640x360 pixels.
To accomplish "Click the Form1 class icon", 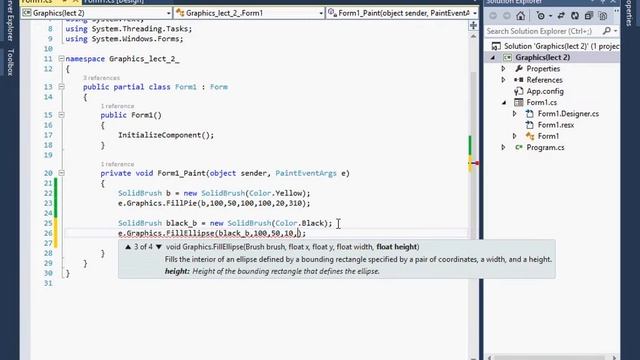I will pyautogui.click(x=530, y=136).
